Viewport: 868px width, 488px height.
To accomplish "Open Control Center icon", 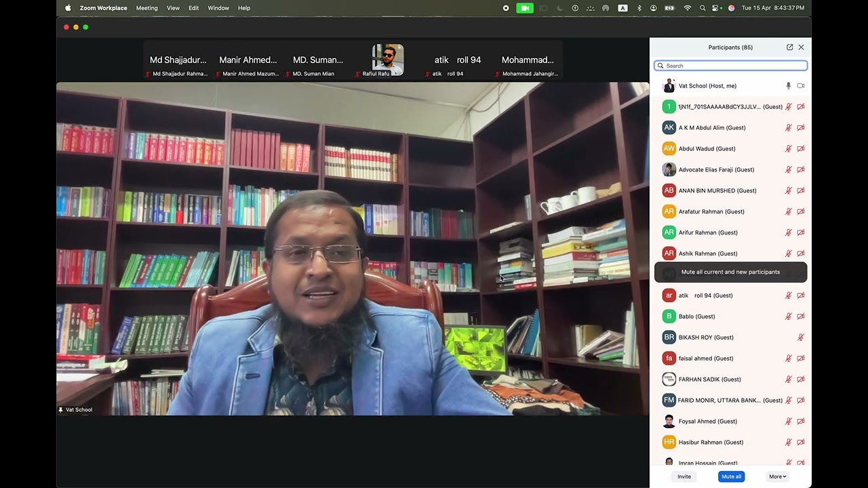I will click(717, 8).
